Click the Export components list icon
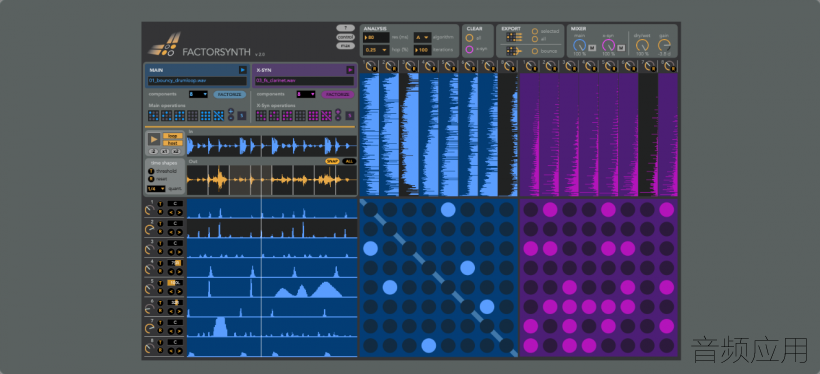This screenshot has height=374, width=820. tap(515, 38)
